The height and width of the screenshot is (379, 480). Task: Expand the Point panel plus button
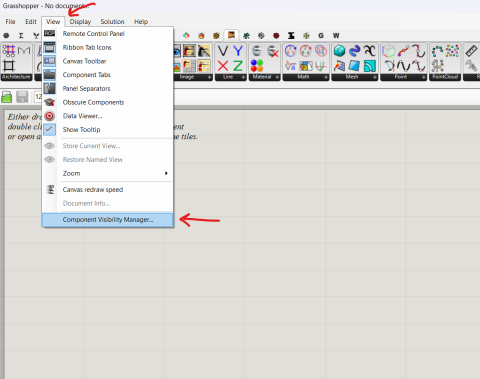coord(424,77)
